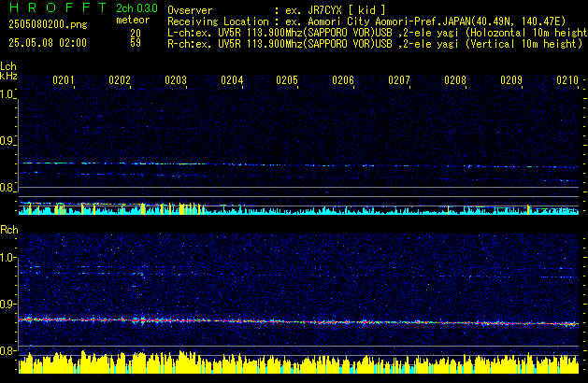Click the 0207 time marker
588x383 pixels.
click(399, 79)
